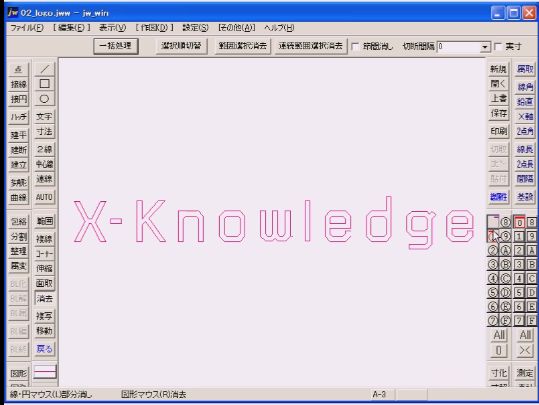This screenshot has height=405, width=539.
Task: Select the 連線 continuous line tool
Action: click(44, 179)
